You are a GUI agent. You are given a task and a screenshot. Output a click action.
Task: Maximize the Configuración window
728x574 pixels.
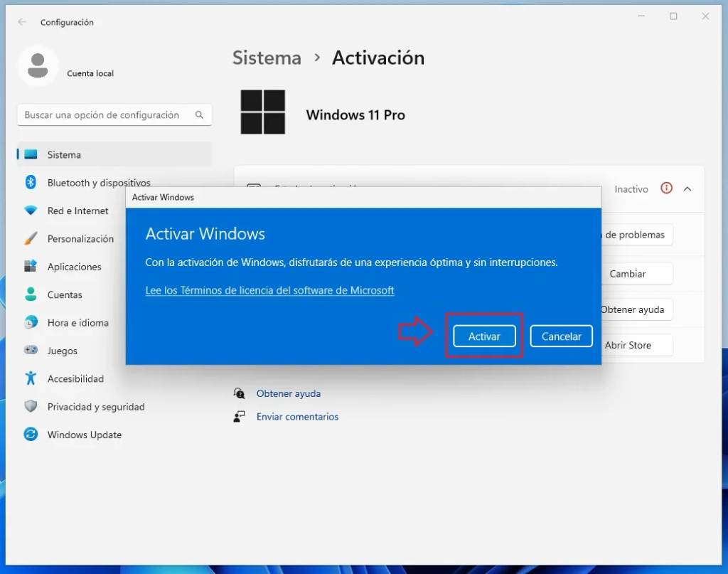[x=673, y=16]
